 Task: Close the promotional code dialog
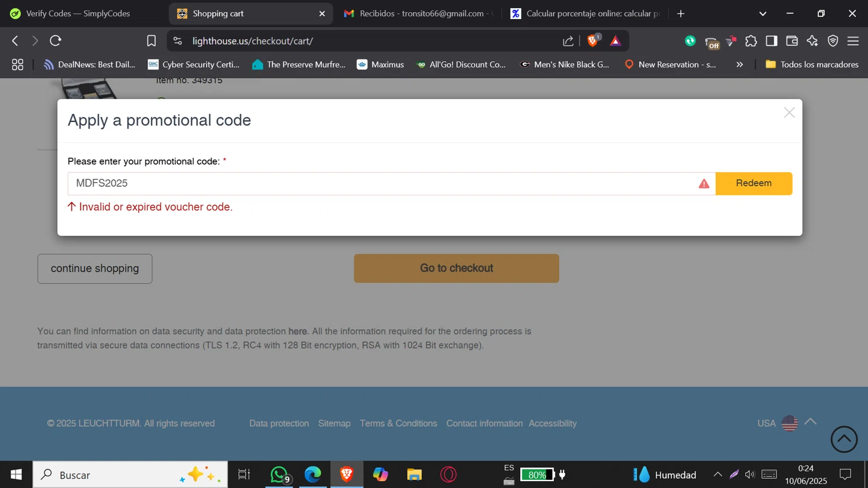[789, 113]
